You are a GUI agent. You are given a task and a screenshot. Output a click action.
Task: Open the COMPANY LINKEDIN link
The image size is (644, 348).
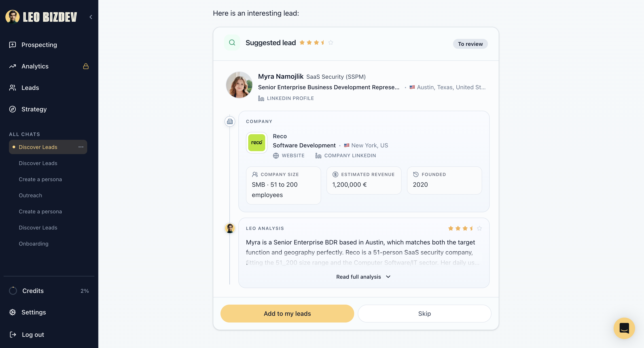tap(345, 155)
